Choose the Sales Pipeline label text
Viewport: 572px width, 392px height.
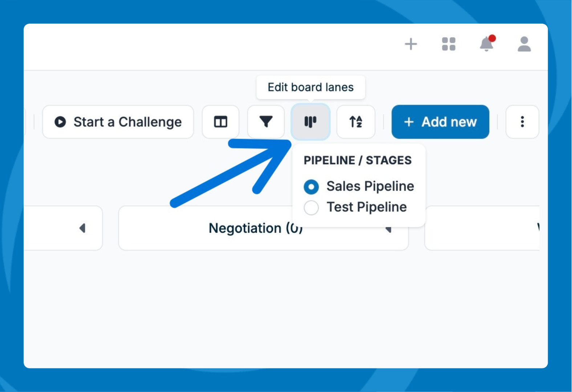tap(370, 186)
